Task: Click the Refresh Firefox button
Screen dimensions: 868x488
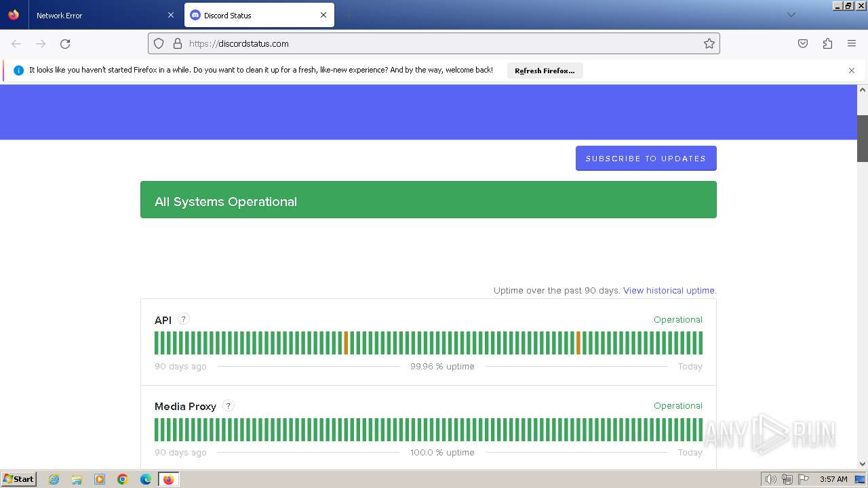Action: [x=545, y=70]
